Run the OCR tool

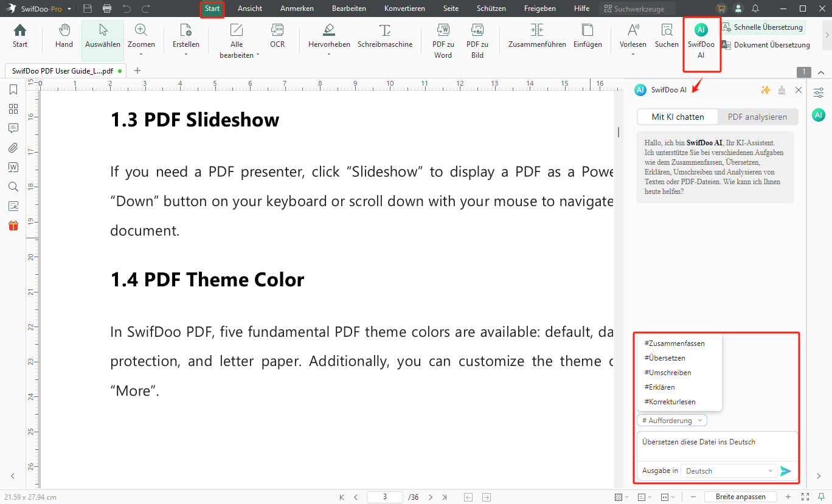(x=277, y=36)
